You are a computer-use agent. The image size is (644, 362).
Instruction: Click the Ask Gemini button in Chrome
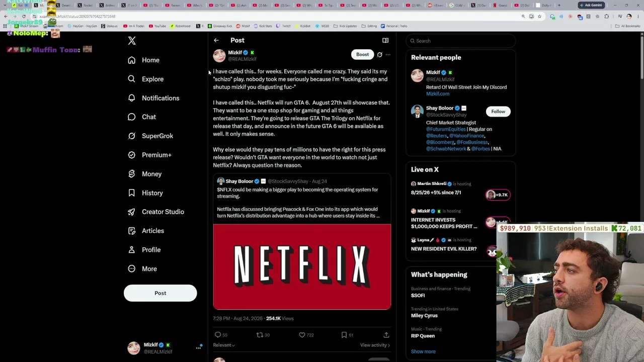591,5
